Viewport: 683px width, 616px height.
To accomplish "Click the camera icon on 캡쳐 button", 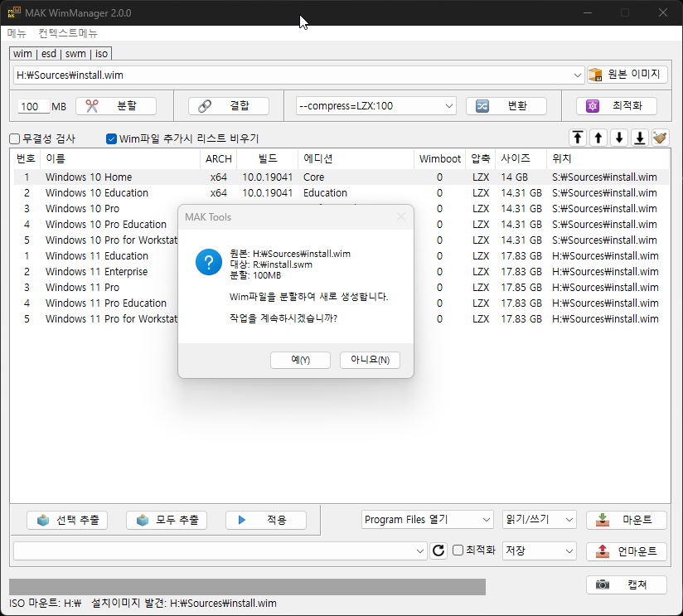I will click(603, 584).
